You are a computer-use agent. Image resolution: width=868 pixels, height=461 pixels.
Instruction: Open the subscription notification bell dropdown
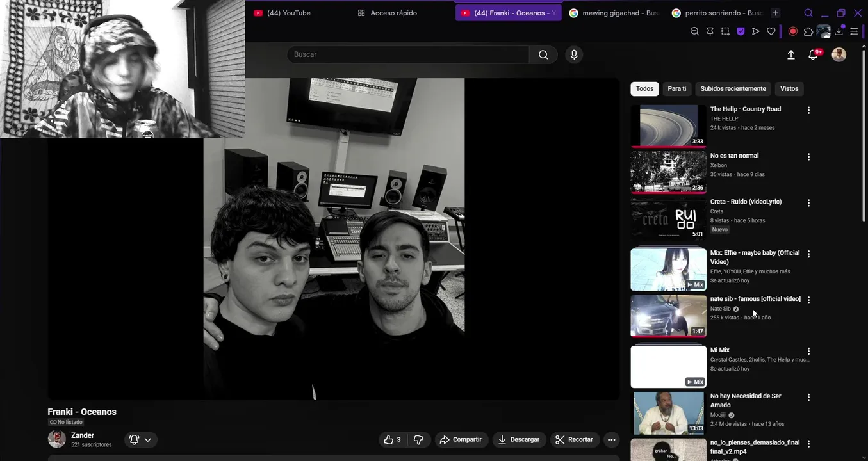click(x=140, y=439)
